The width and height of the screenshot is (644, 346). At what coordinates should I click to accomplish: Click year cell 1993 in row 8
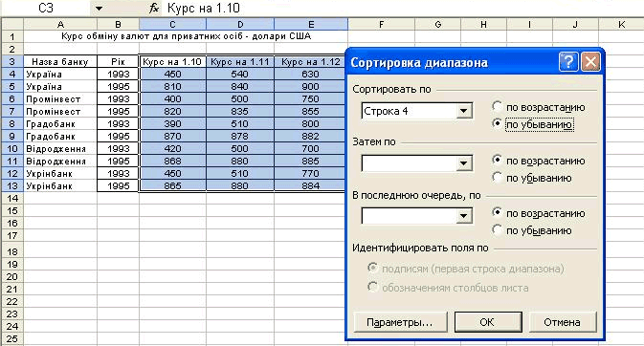pos(118,124)
